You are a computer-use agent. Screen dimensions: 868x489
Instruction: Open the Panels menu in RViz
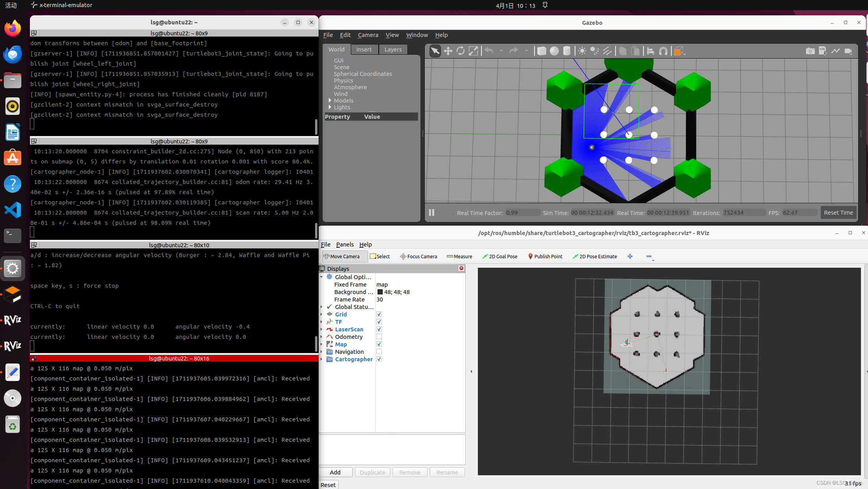tap(345, 244)
